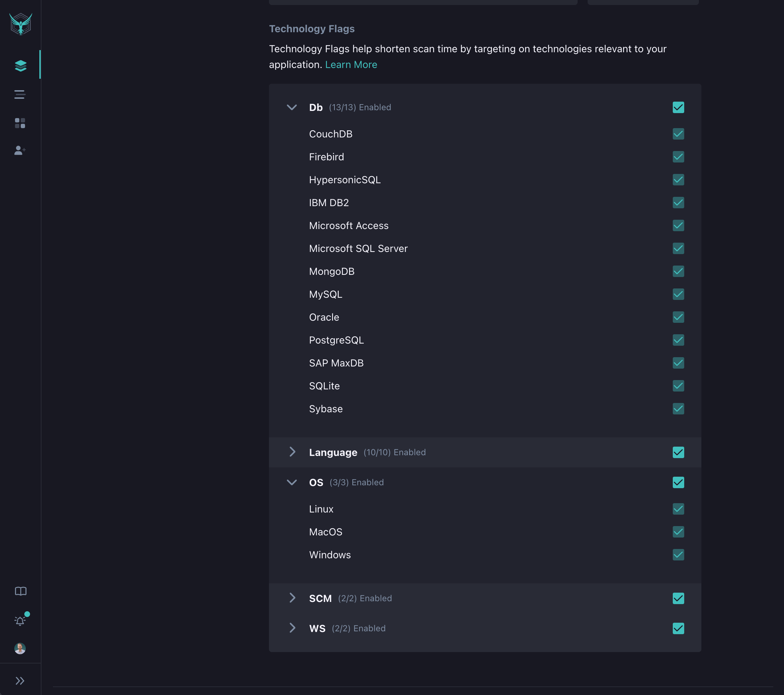The height and width of the screenshot is (695, 784).
Task: Expand the Language section chevron
Action: pos(292,452)
